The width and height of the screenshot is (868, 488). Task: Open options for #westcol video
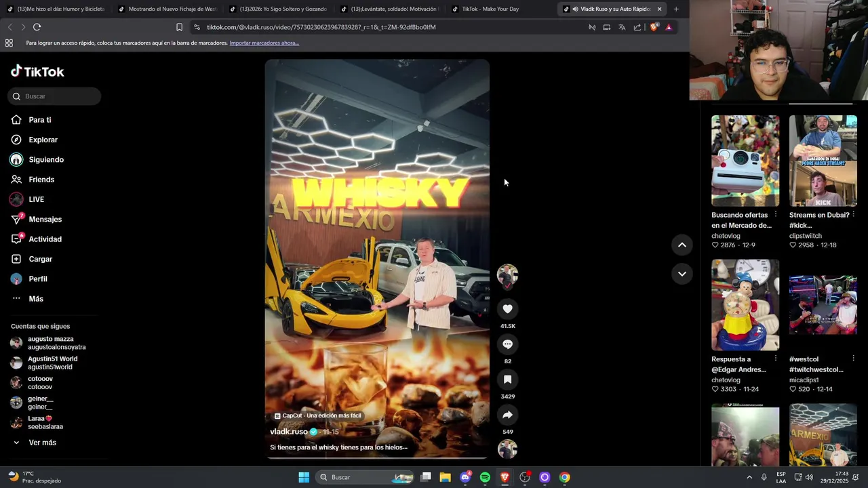pyautogui.click(x=853, y=359)
